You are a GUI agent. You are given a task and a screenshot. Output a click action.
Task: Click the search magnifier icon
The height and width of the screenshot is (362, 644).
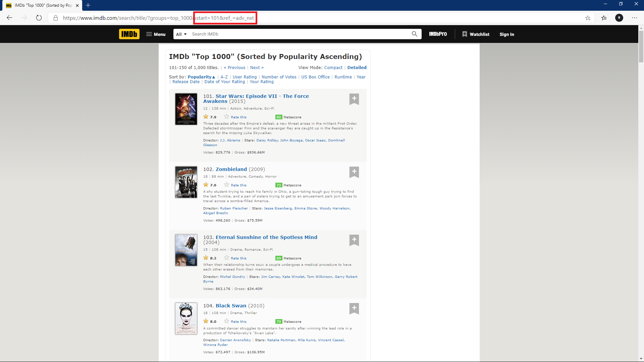pyautogui.click(x=415, y=34)
